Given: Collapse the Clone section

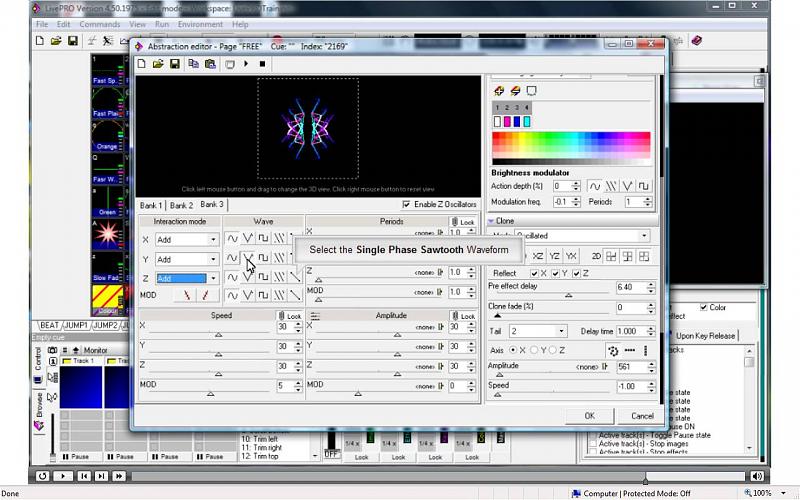Looking at the screenshot, I should (491, 221).
